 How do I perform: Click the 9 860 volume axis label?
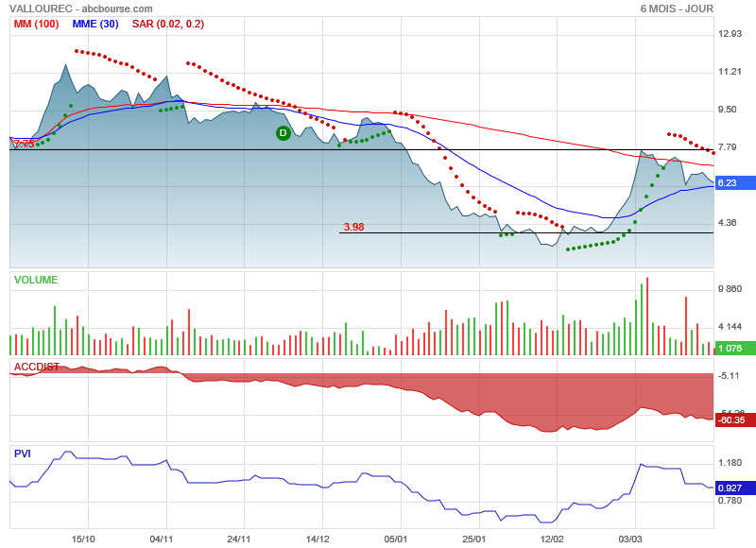(730, 289)
